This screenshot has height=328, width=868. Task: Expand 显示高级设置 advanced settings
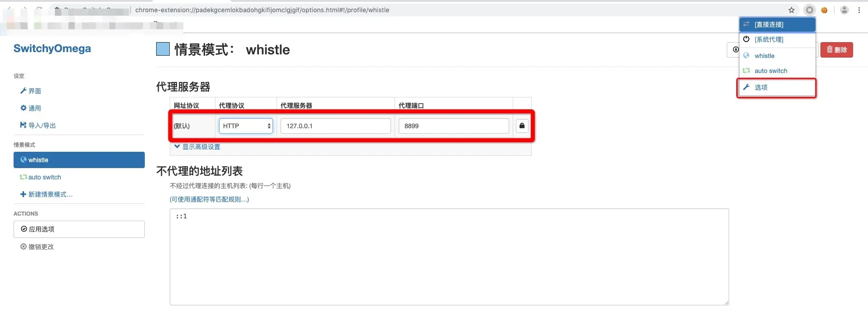coord(197,147)
